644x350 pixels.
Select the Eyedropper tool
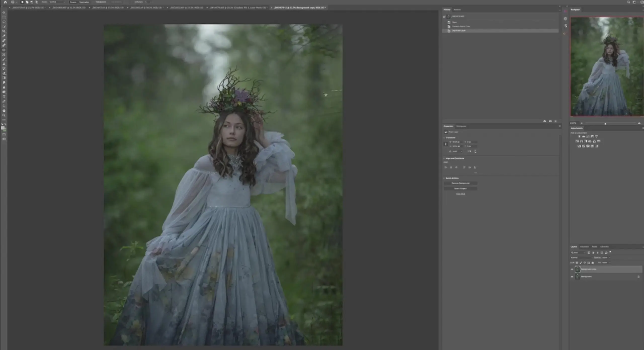[x=4, y=36]
